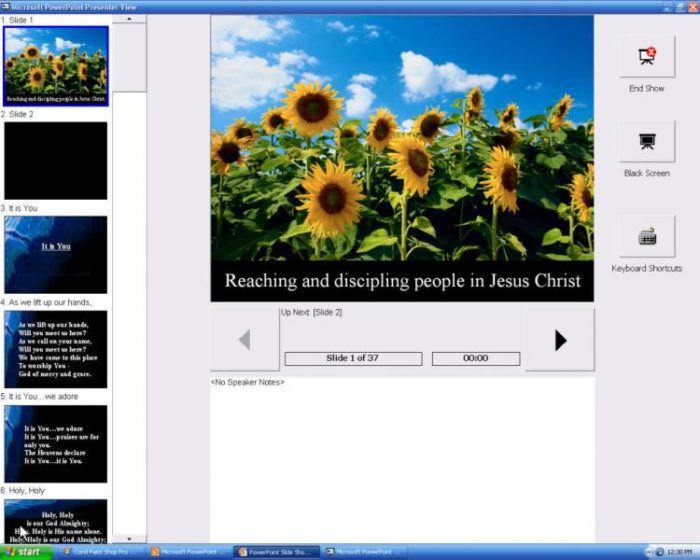Image resolution: width=700 pixels, height=560 pixels.
Task: Pick the 'Holy, Holy' slide thumbnail
Action: (56, 520)
